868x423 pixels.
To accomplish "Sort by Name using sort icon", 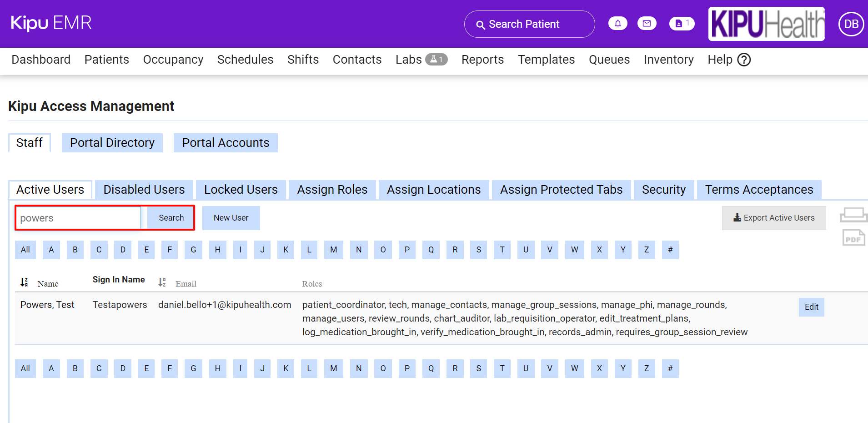I will (x=25, y=282).
